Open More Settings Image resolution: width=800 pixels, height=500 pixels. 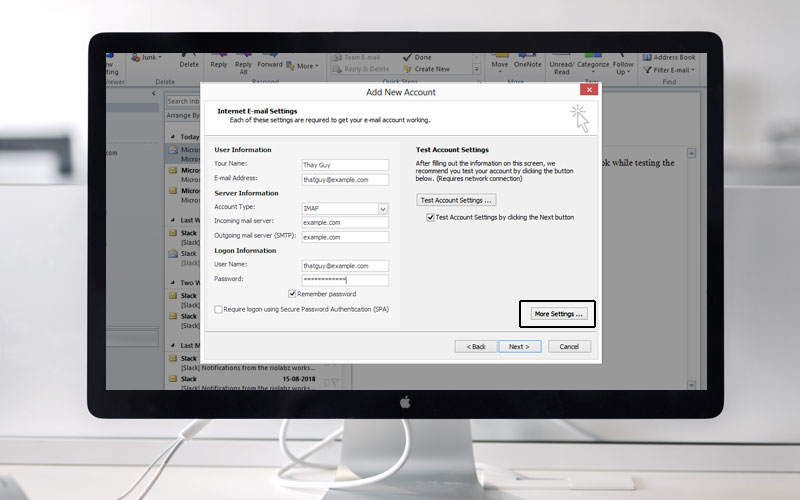(x=558, y=314)
